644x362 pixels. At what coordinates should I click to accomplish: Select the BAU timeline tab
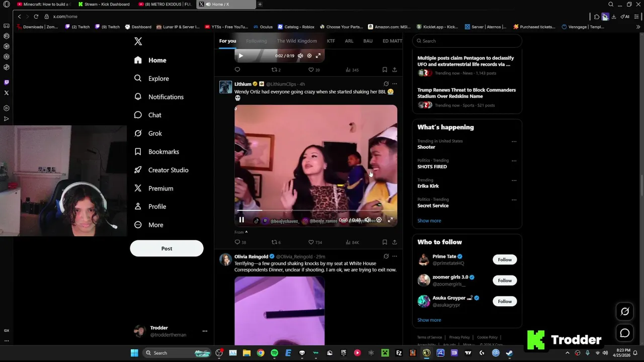pyautogui.click(x=368, y=41)
